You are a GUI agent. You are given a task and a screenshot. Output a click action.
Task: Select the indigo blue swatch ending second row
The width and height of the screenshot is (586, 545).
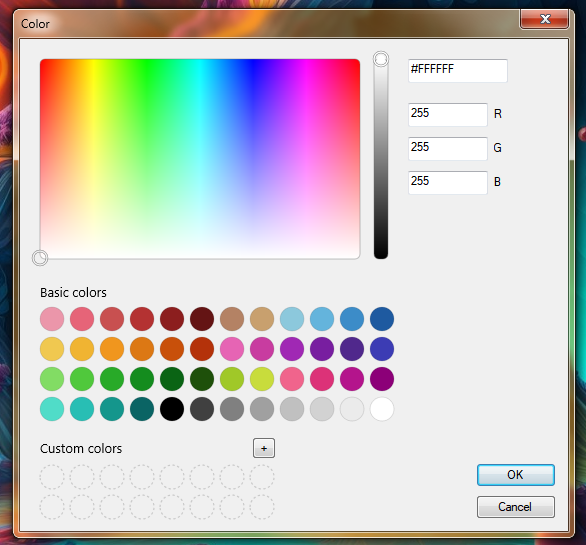click(382, 349)
